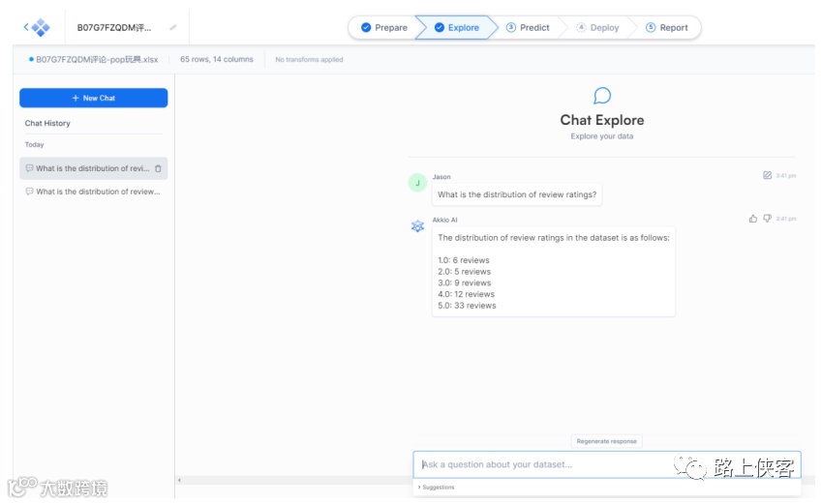Click the New Chat button
The image size is (821, 504).
coord(94,98)
